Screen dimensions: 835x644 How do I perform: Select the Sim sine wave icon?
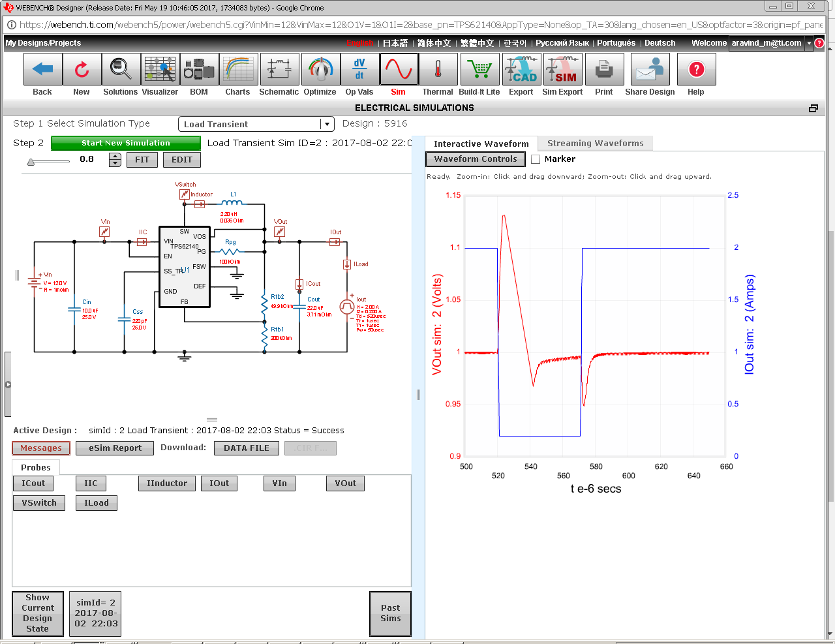coord(399,69)
